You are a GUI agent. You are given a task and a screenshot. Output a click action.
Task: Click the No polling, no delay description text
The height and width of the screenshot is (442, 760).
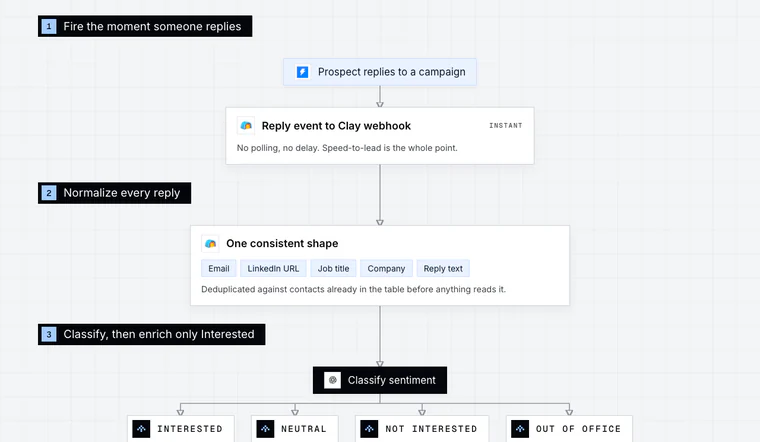(347, 148)
